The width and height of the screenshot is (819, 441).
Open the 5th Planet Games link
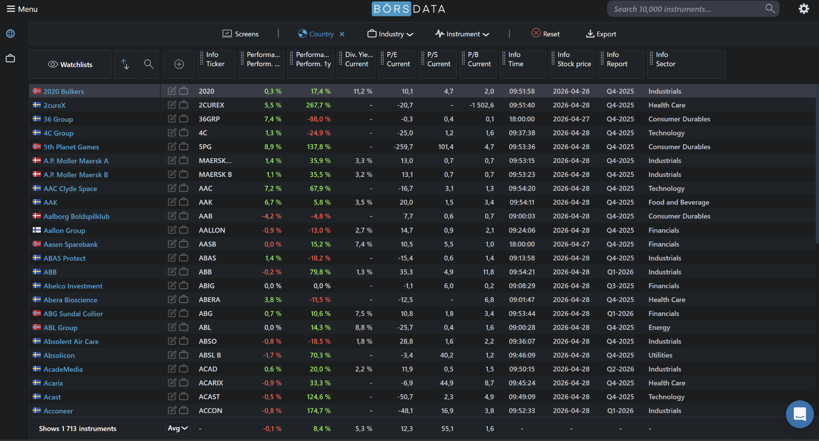pyautogui.click(x=71, y=147)
